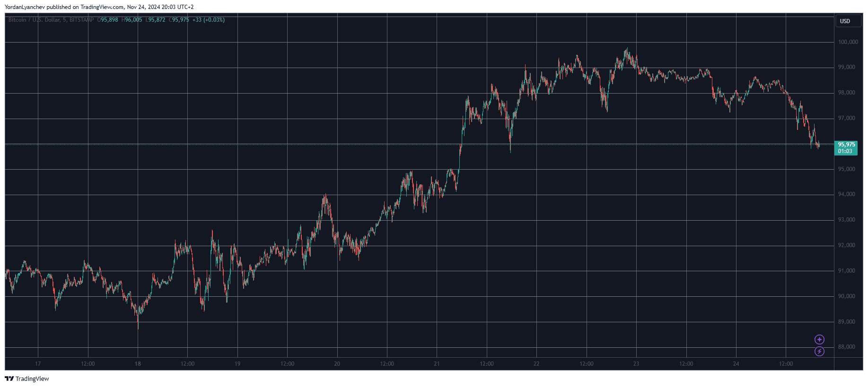Click the TradingView wordmark text at bottom
Viewport: 868px width, 387px height.
pos(32,378)
